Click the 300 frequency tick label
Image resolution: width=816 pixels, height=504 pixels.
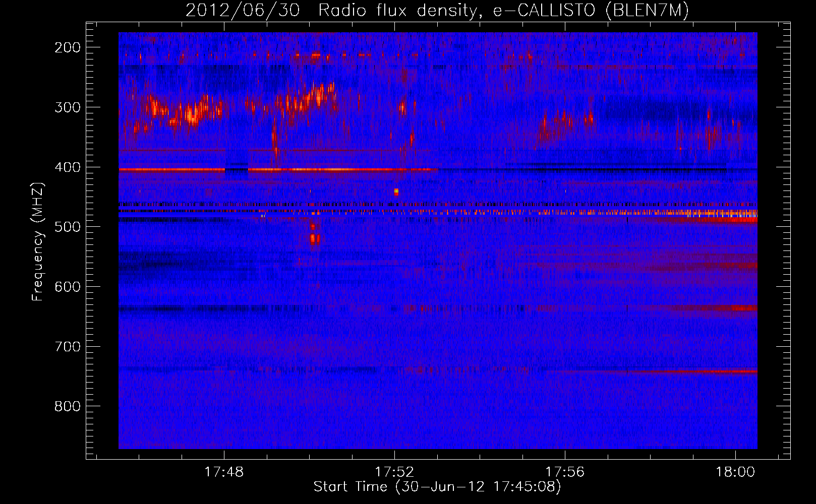click(68, 107)
